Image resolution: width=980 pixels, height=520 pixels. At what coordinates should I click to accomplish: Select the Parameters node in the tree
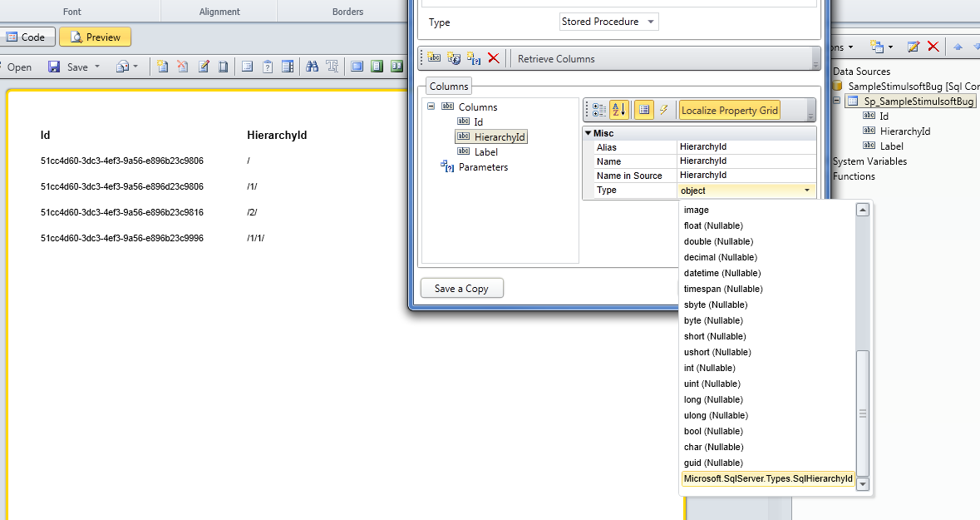[x=483, y=167]
